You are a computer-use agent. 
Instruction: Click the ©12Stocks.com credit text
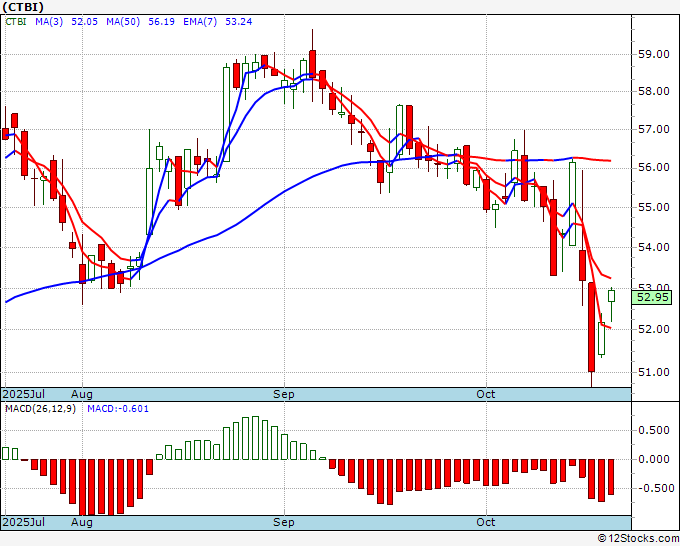pyautogui.click(x=638, y=539)
